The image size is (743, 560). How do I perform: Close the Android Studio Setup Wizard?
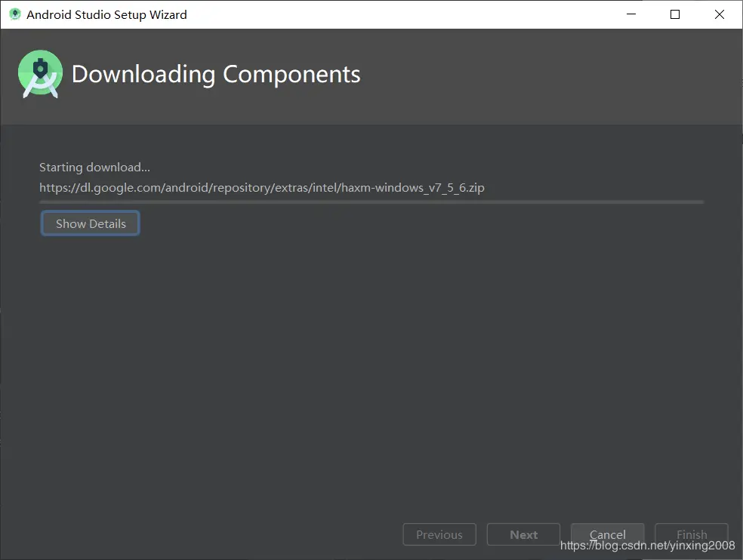(x=720, y=14)
